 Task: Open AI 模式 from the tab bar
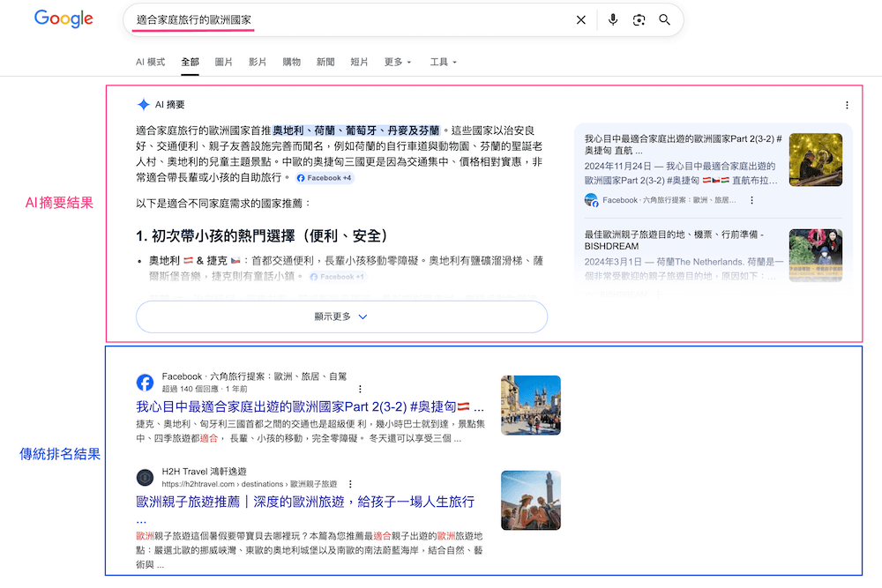[152, 62]
